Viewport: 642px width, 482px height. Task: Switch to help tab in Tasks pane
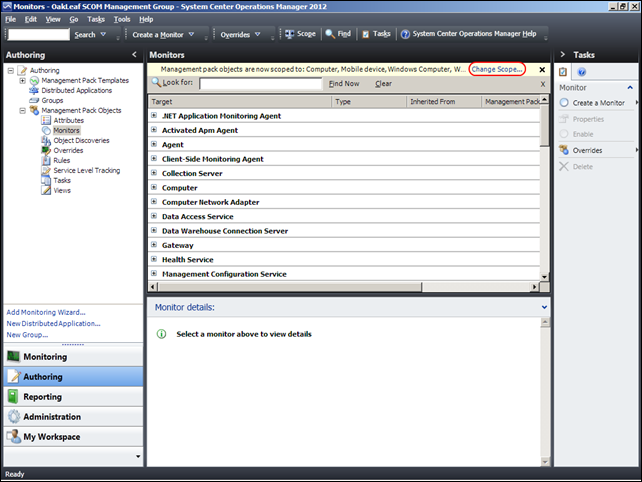(581, 72)
